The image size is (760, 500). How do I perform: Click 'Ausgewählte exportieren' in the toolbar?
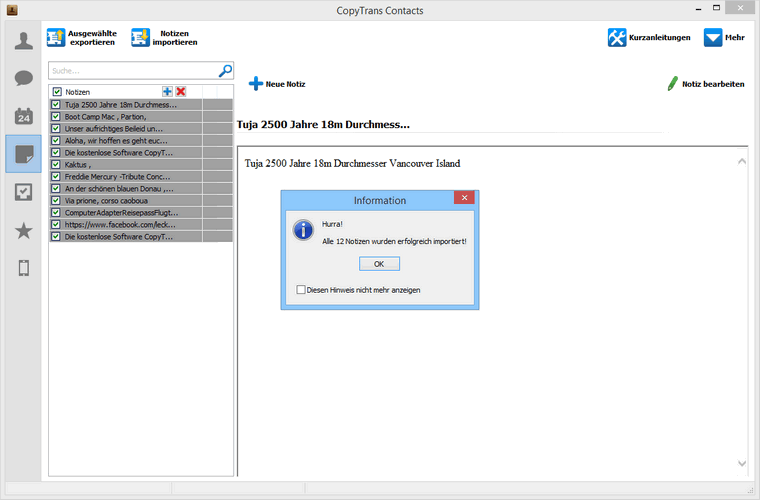(82, 38)
